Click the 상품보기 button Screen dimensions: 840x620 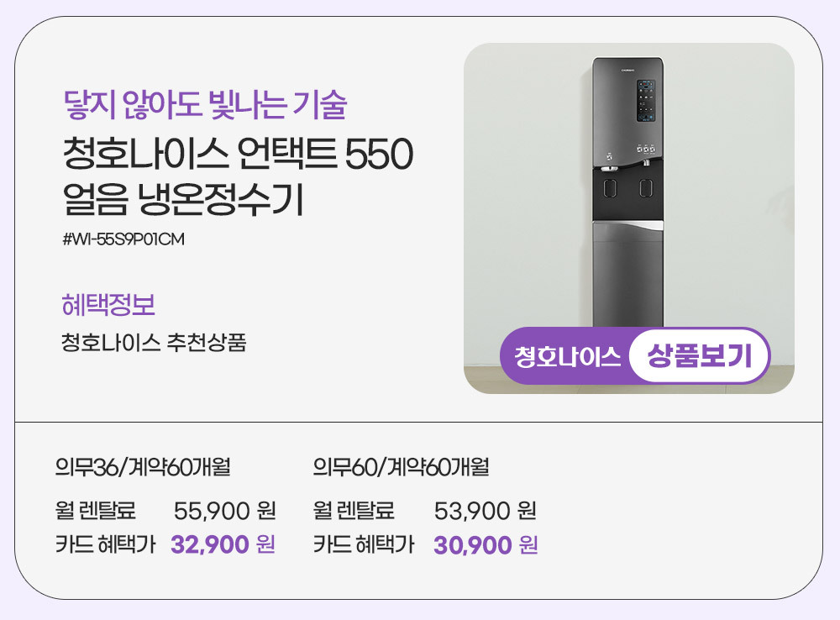coord(699,356)
